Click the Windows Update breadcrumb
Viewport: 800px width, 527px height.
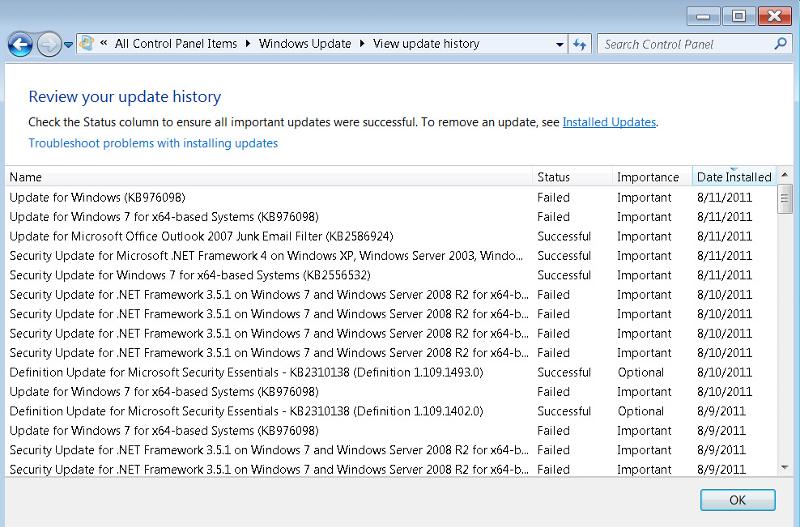[305, 44]
